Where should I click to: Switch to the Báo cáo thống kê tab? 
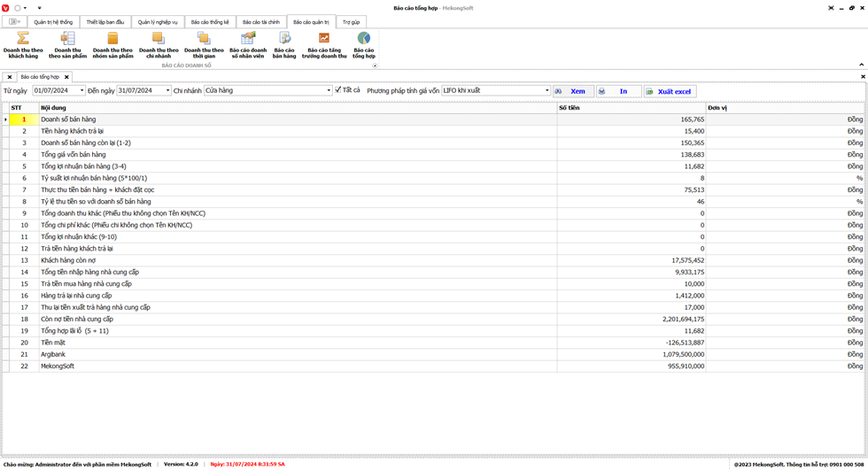210,22
